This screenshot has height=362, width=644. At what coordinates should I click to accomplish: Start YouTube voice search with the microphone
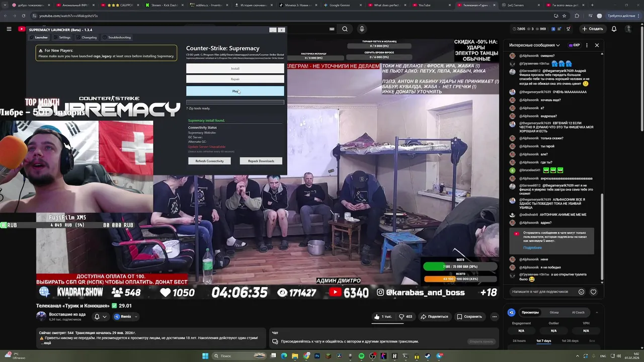(x=362, y=29)
